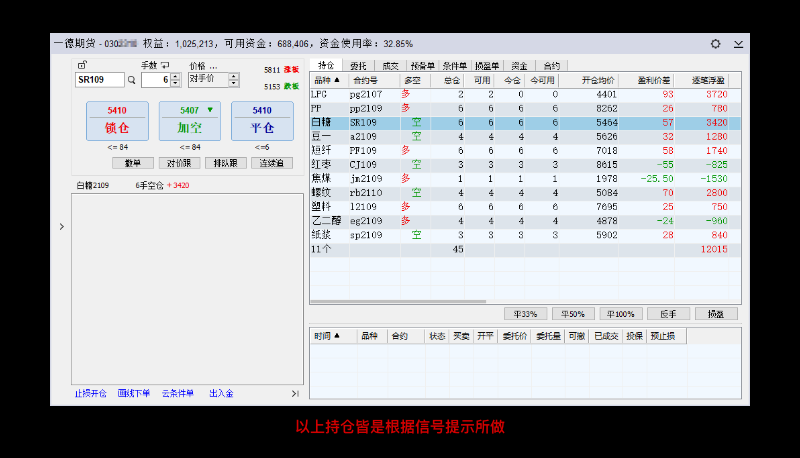Sort by 品种 column header
800x458 pixels.
[x=327, y=80]
